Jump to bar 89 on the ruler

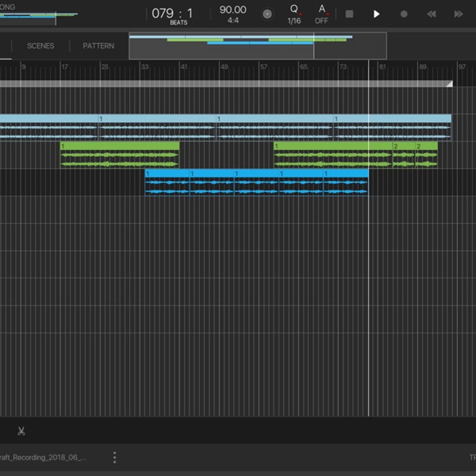(423, 67)
